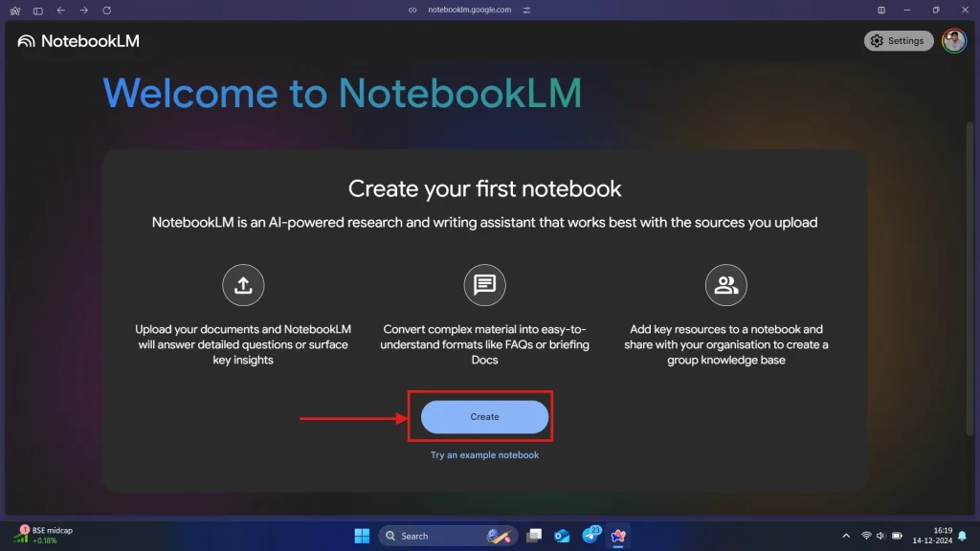Click the page vertical scrollbar
Image resolution: width=980 pixels, height=551 pixels.
(x=969, y=278)
